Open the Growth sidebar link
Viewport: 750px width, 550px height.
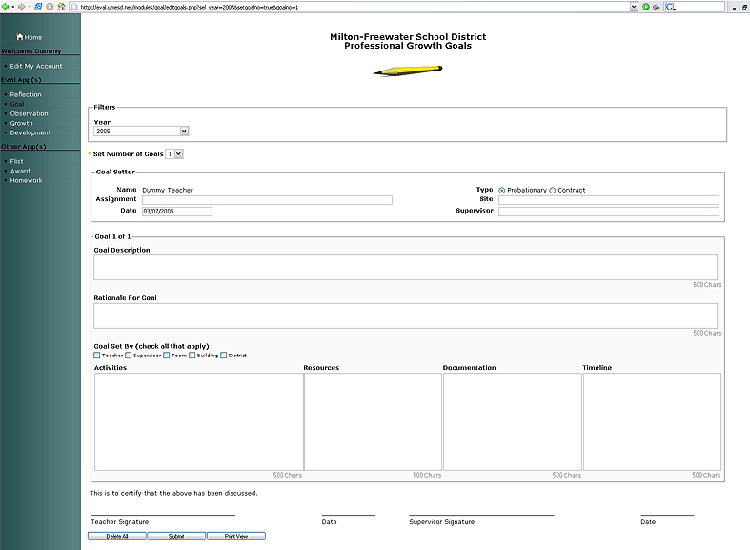(21, 123)
